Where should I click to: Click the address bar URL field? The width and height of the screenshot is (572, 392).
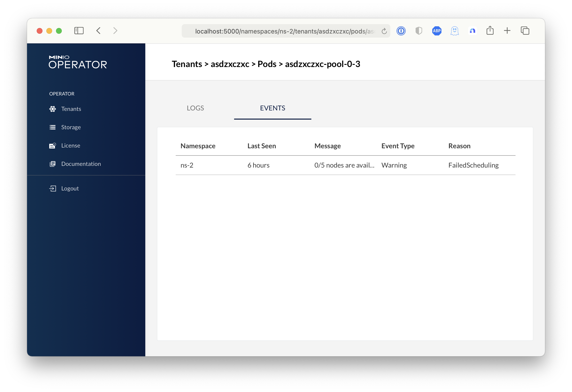pos(286,31)
